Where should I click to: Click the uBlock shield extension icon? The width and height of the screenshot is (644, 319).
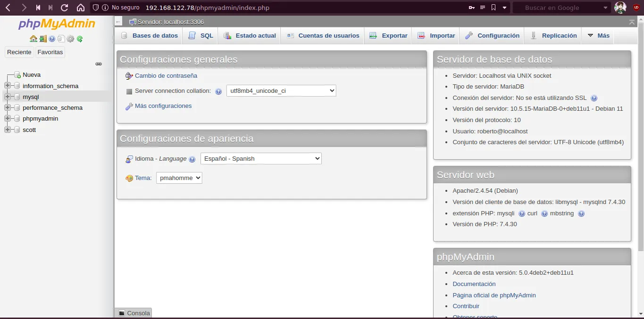pos(636,8)
